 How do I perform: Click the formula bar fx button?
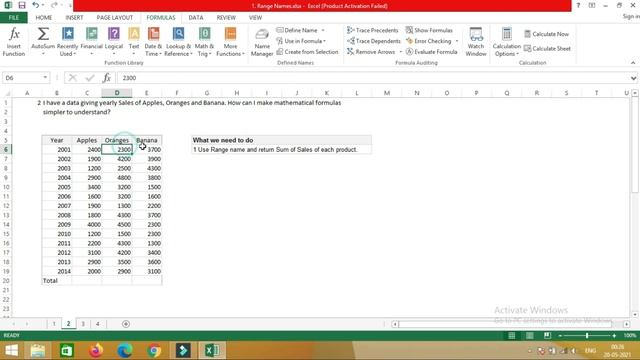coord(107,78)
